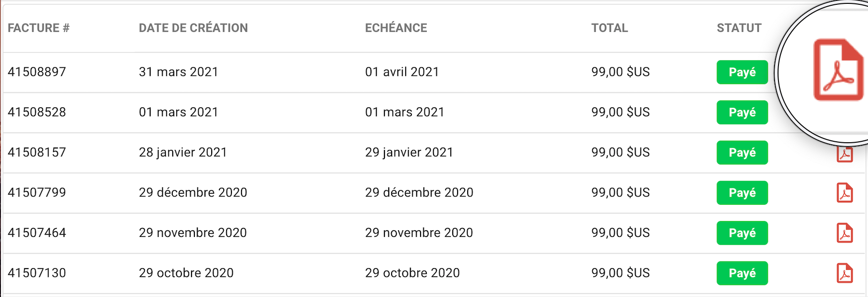Download PDF for invoice 41507464
Viewport: 868px width, 297px height.
845,233
